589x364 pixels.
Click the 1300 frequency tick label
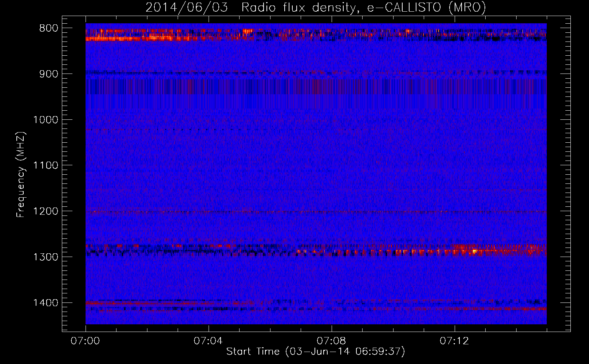coord(46,257)
